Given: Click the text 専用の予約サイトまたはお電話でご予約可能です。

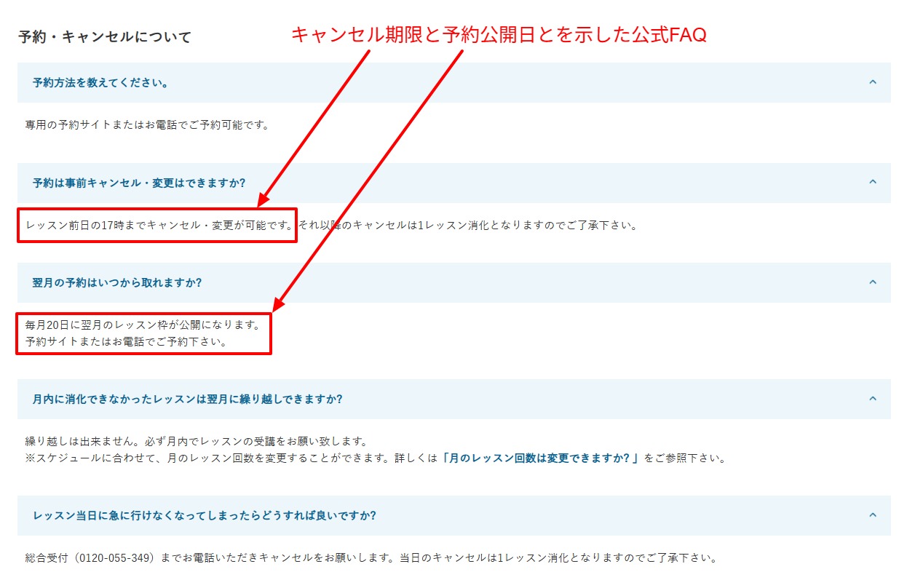Looking at the screenshot, I should pyautogui.click(x=147, y=124).
